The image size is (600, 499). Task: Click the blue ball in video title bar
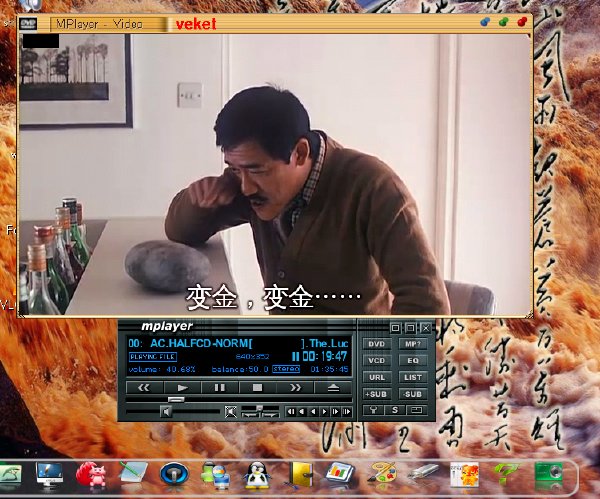485,22
